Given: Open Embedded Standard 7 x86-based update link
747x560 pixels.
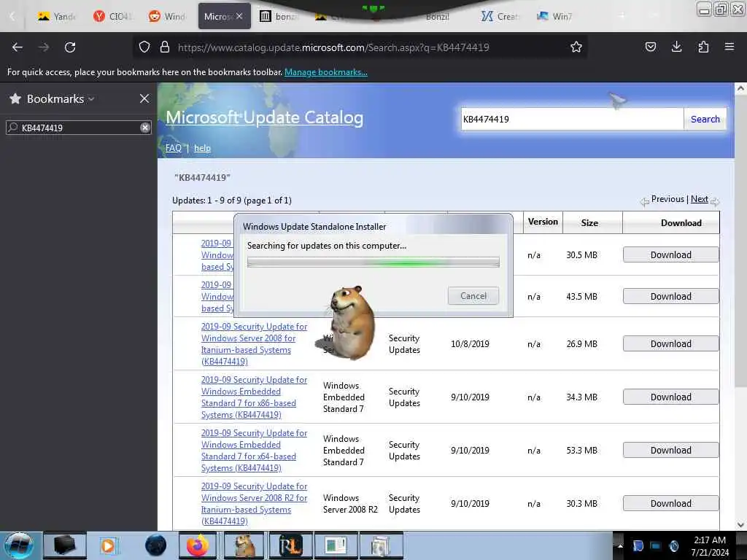Looking at the screenshot, I should [x=254, y=397].
